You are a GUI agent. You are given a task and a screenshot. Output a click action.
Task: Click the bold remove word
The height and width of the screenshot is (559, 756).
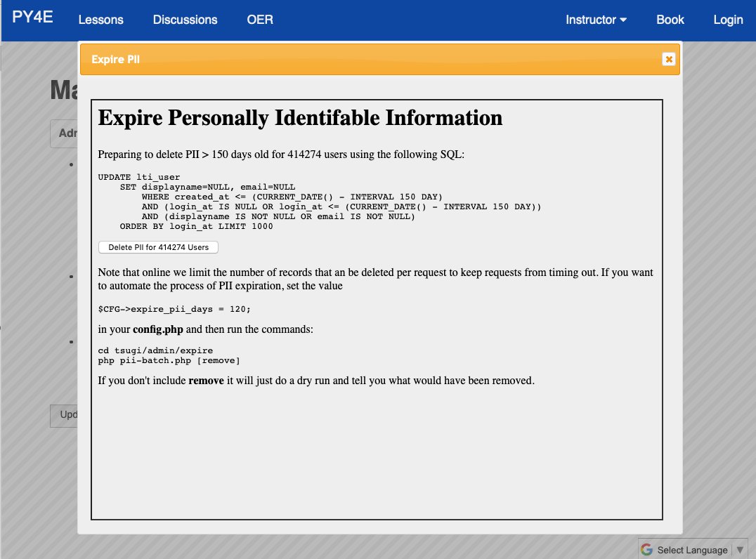coord(206,381)
